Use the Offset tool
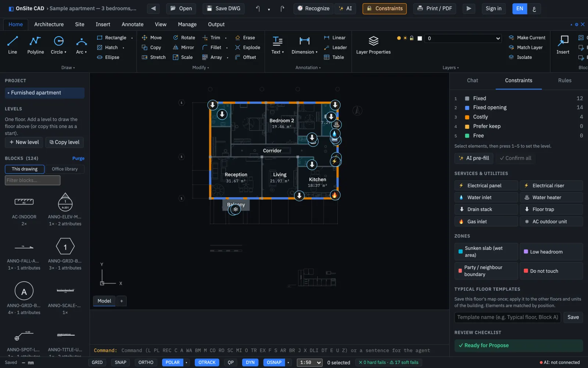 [245, 57]
